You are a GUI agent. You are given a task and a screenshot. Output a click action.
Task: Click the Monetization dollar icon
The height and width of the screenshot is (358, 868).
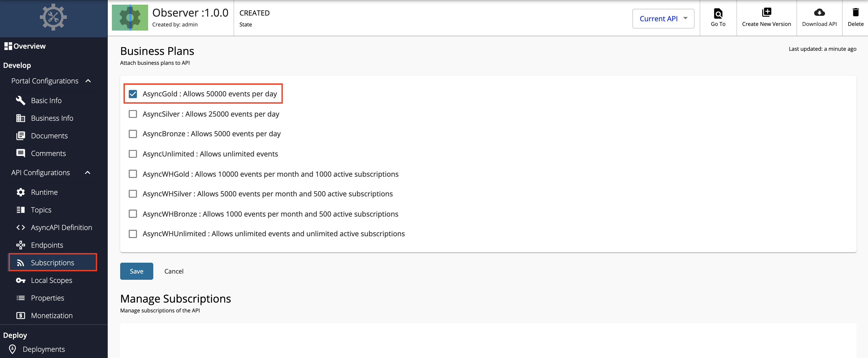point(20,316)
